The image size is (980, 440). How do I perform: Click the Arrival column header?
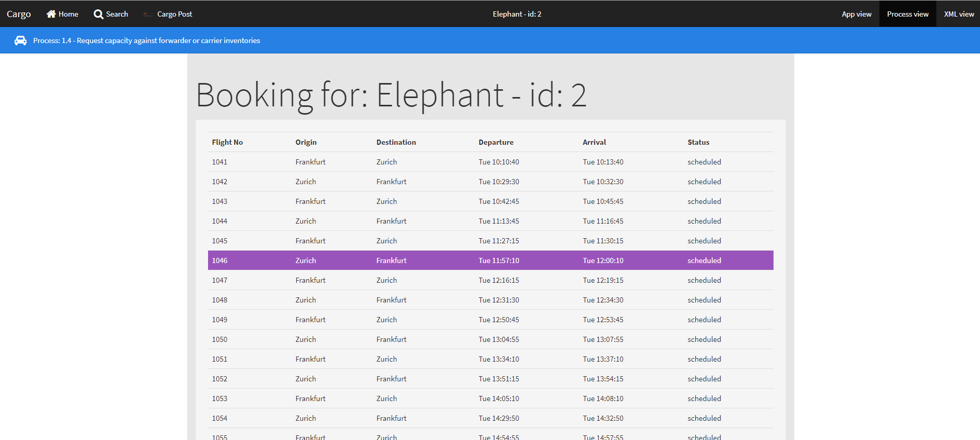[594, 142]
